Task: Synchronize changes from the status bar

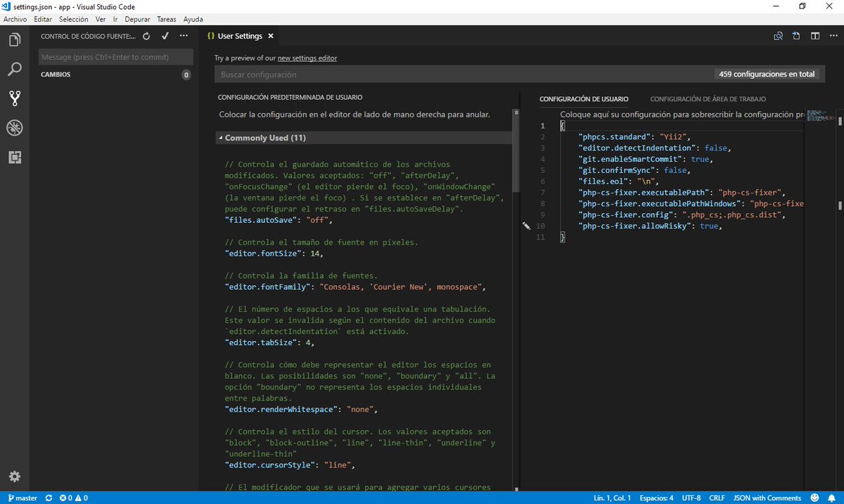Action: coord(49,498)
